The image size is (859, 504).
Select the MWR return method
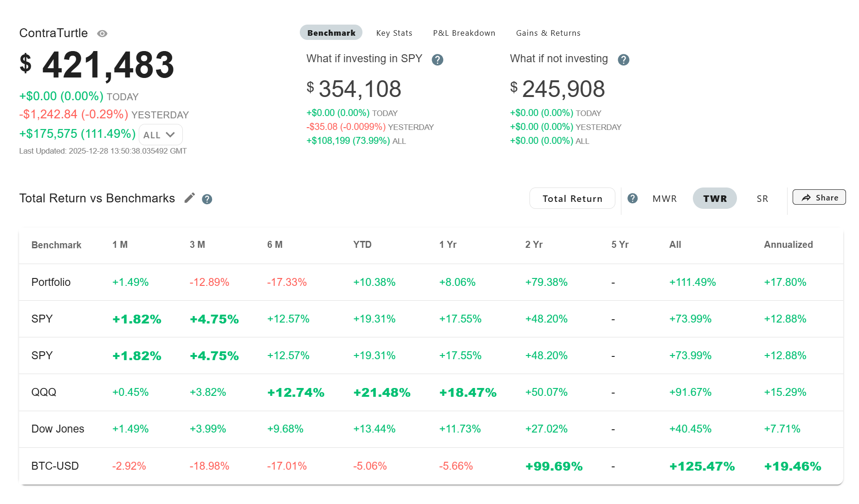point(664,199)
